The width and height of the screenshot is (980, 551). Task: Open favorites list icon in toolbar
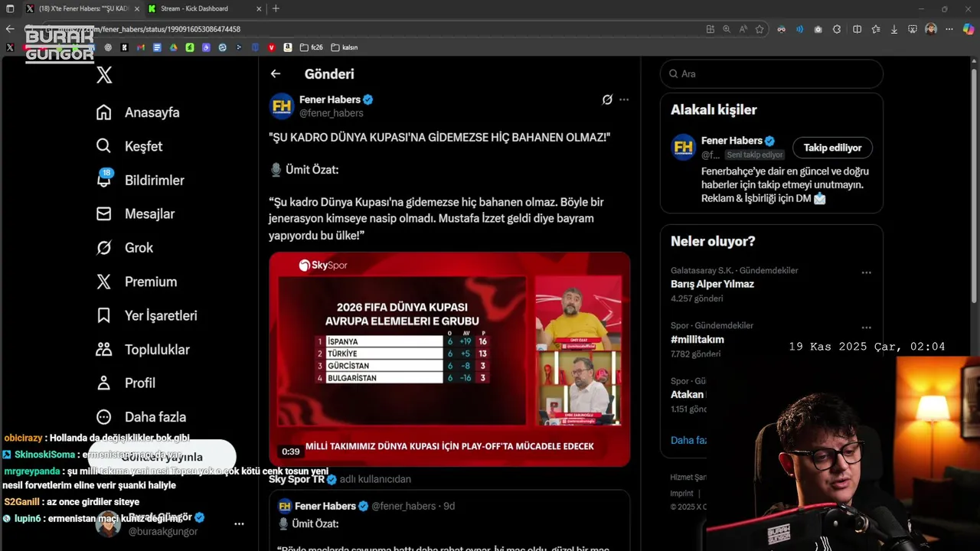(876, 29)
